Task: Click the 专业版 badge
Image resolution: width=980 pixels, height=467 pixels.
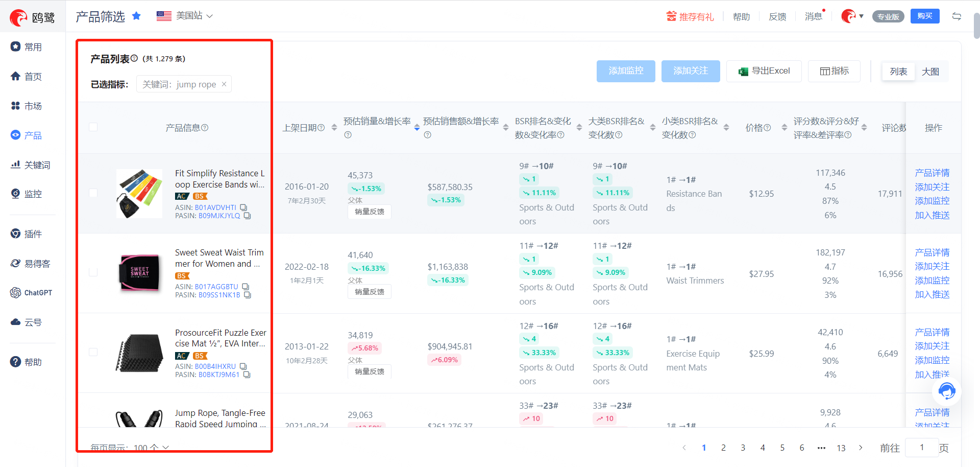Action: coord(888,17)
